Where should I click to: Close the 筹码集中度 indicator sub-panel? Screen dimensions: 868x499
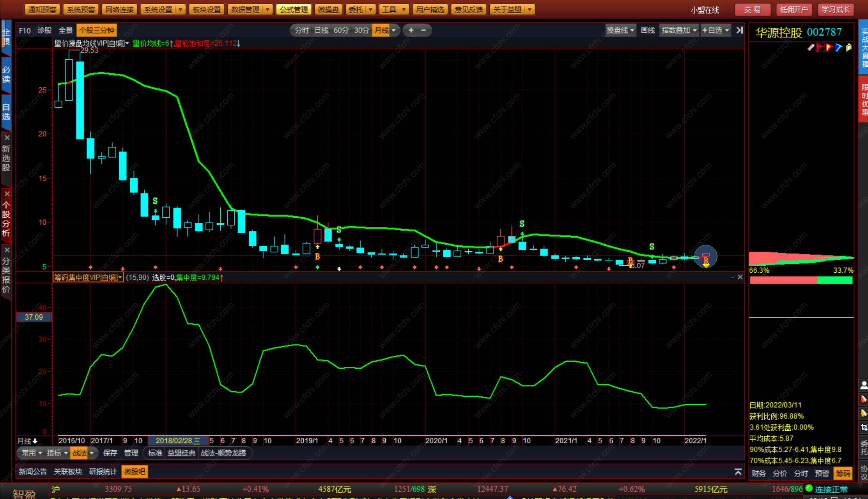pyautogui.click(x=740, y=277)
